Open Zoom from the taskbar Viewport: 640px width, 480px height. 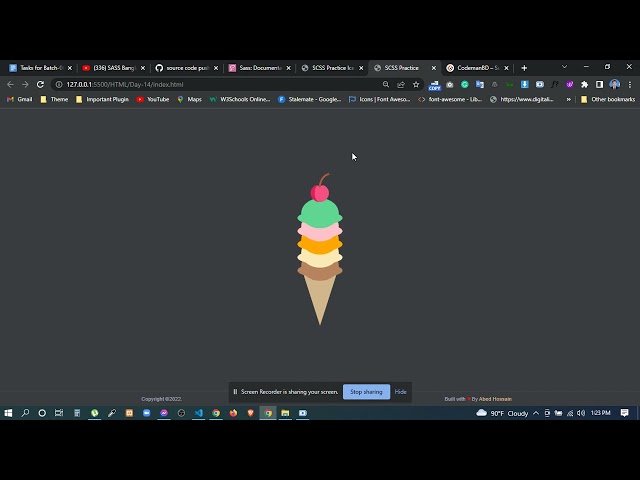147,413
